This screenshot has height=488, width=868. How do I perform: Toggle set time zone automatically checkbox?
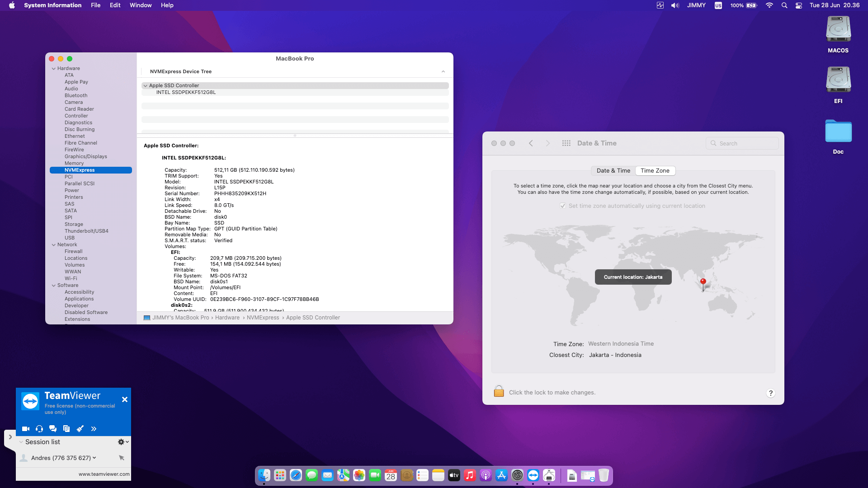click(563, 206)
